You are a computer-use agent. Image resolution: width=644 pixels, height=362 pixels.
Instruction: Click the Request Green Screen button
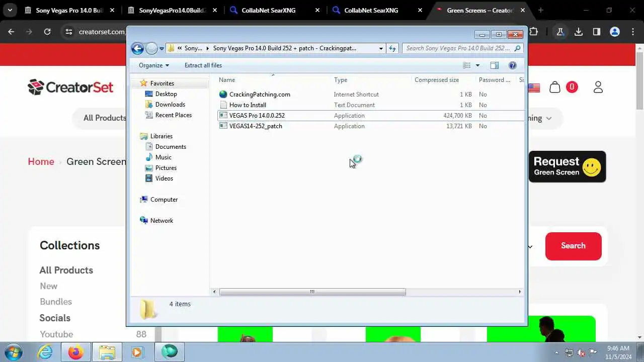coord(567,166)
